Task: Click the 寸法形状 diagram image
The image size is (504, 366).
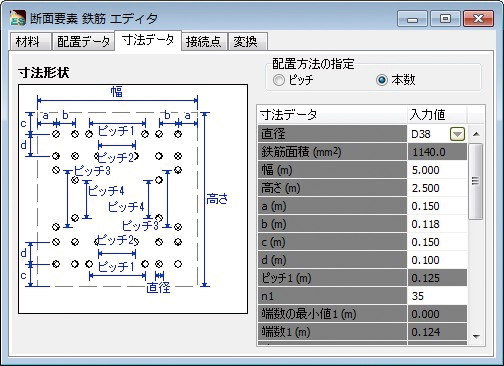Action: [x=133, y=199]
